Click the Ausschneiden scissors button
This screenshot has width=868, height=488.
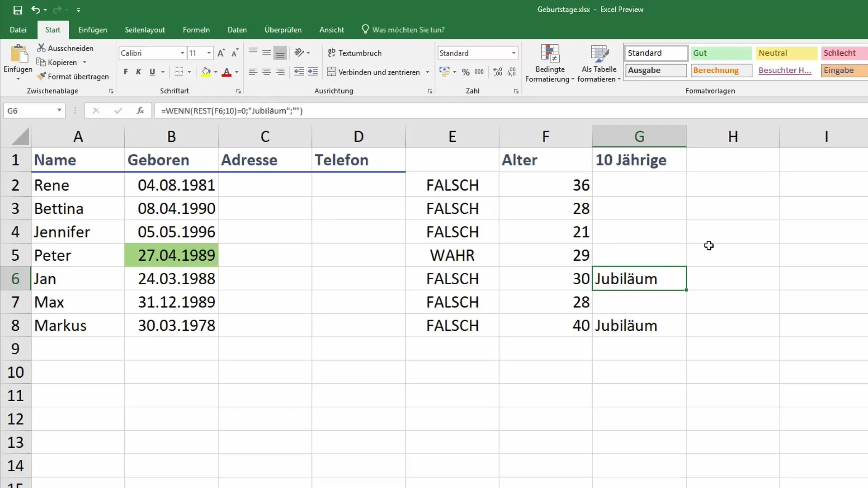click(x=66, y=48)
